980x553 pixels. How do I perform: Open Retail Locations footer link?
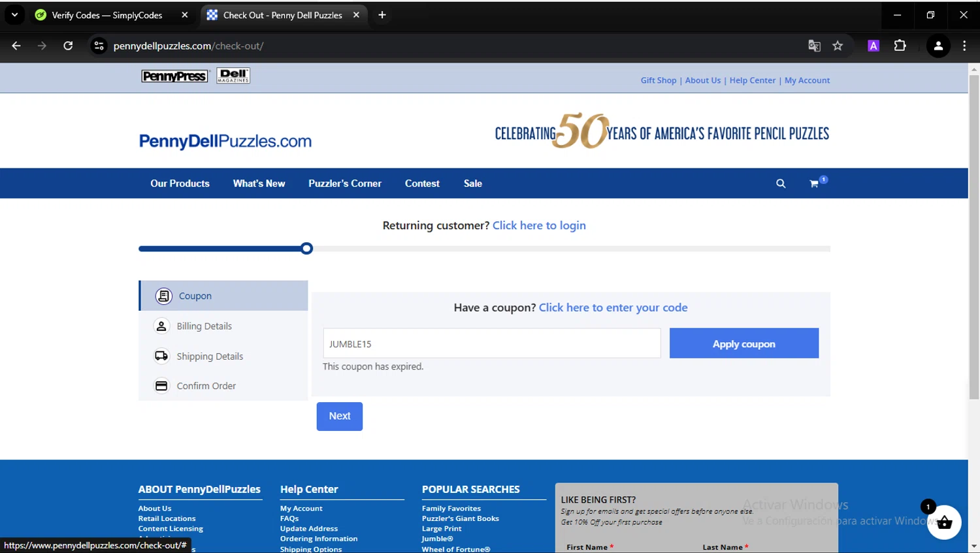[x=167, y=518]
